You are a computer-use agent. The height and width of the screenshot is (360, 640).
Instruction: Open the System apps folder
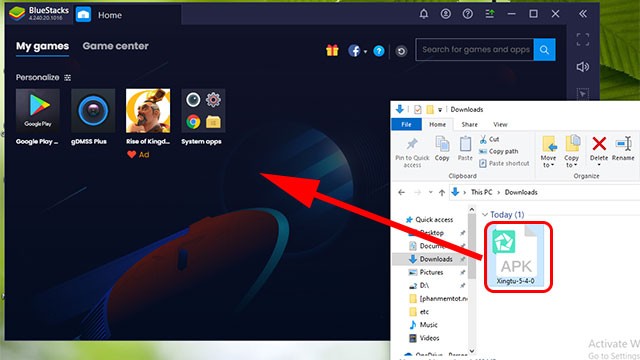point(203,111)
